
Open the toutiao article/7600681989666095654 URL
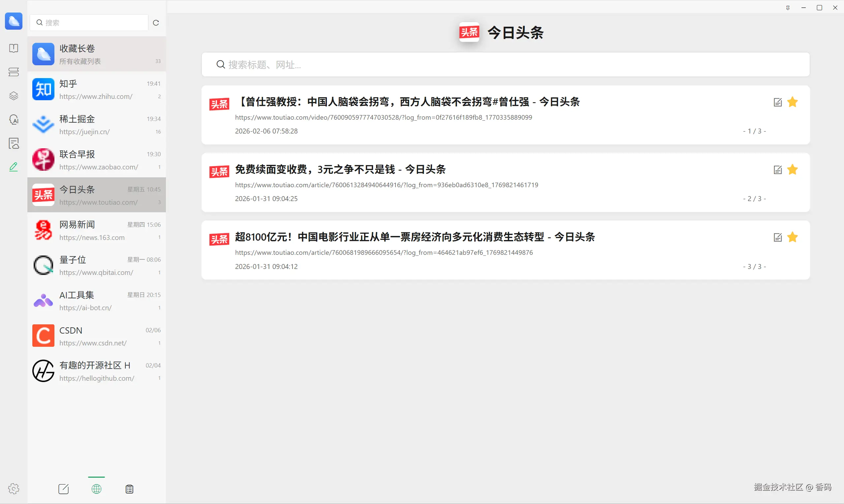point(384,252)
